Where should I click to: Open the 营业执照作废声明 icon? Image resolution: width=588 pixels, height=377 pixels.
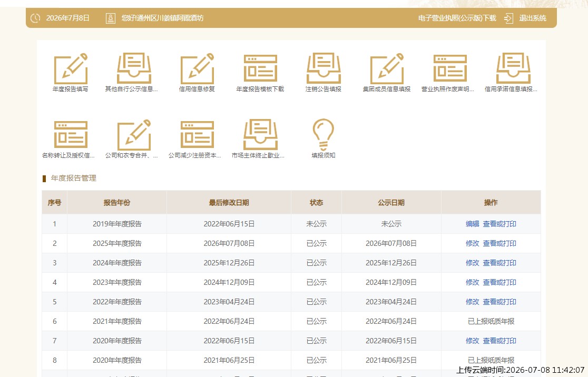tap(450, 68)
